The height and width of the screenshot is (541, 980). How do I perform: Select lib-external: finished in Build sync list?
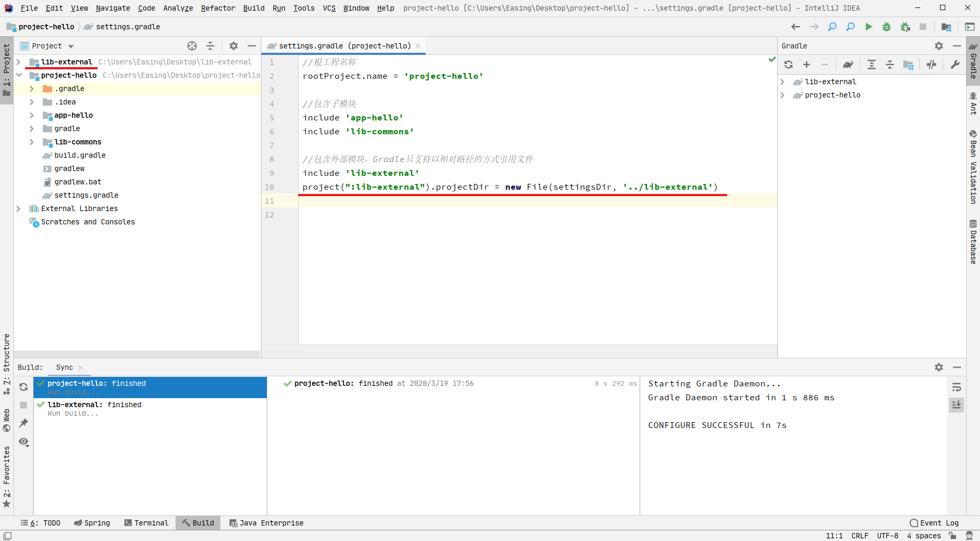[150, 408]
